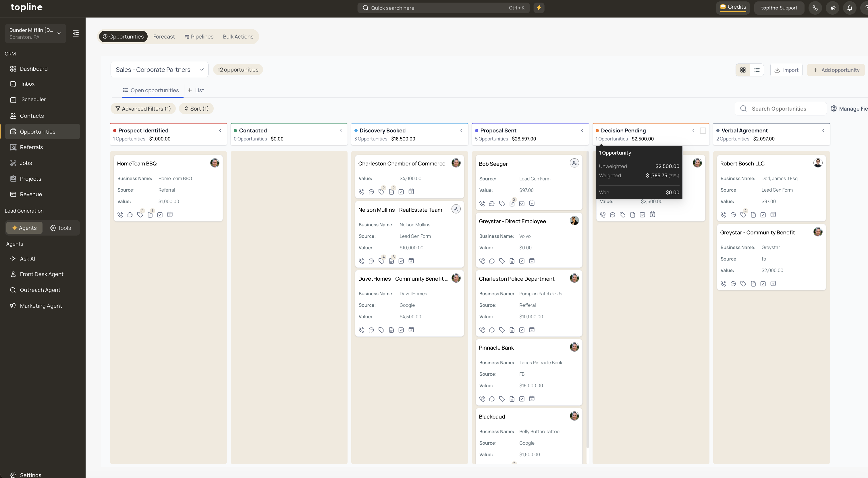Switch to Tools toggle in Lead Generation
Screen dimensions: 868x478
61,228
